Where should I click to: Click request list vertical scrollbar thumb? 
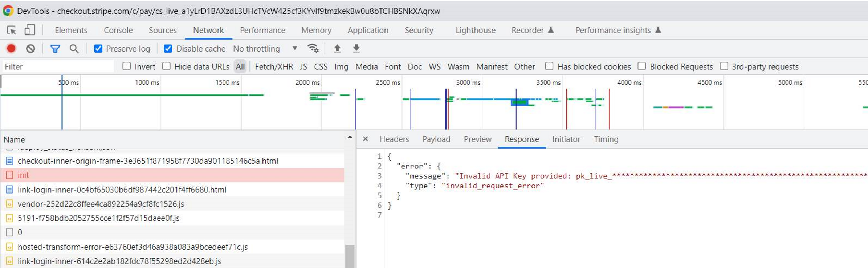pyautogui.click(x=350, y=256)
